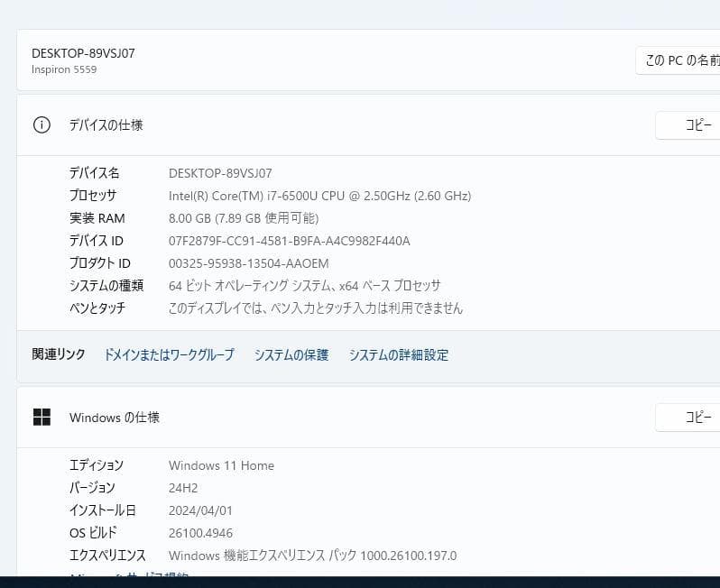Image resolution: width=720 pixels, height=588 pixels.
Task: Click the この PC の名前 rename button
Action: (678, 60)
